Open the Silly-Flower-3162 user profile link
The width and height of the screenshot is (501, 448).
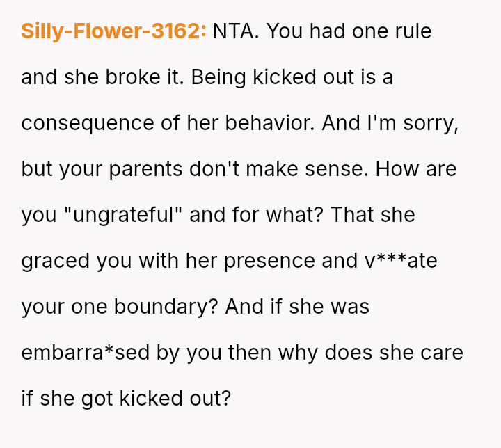tap(113, 31)
